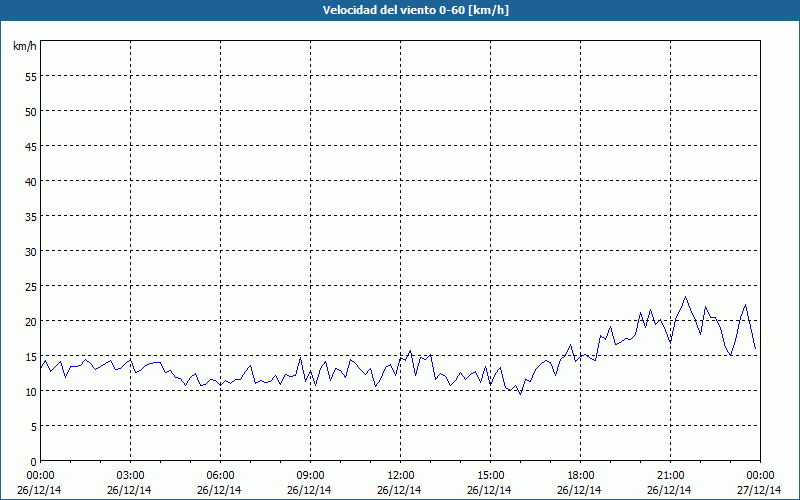800x500 pixels.
Task: Click the wind speed peak near 21:30
Action: pos(685,296)
